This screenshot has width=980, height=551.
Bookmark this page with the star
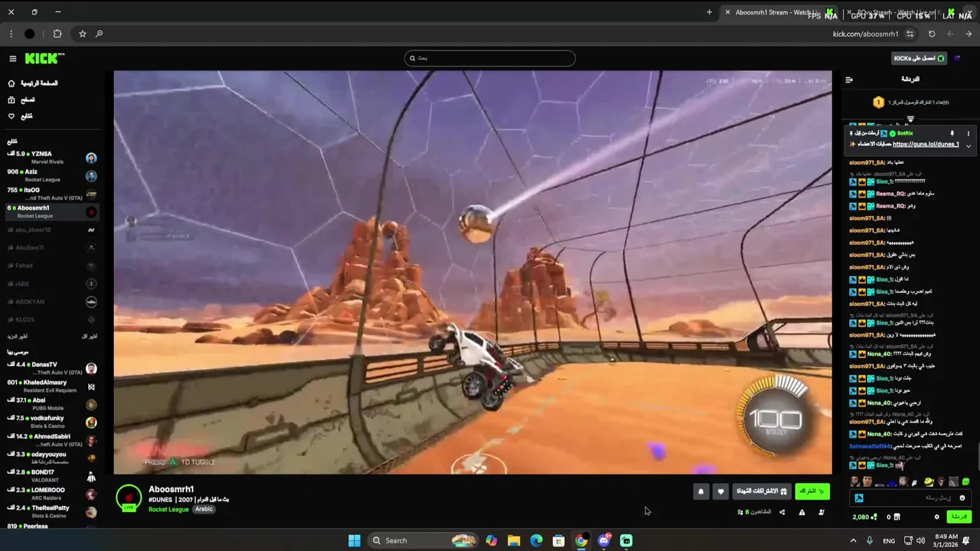83,34
